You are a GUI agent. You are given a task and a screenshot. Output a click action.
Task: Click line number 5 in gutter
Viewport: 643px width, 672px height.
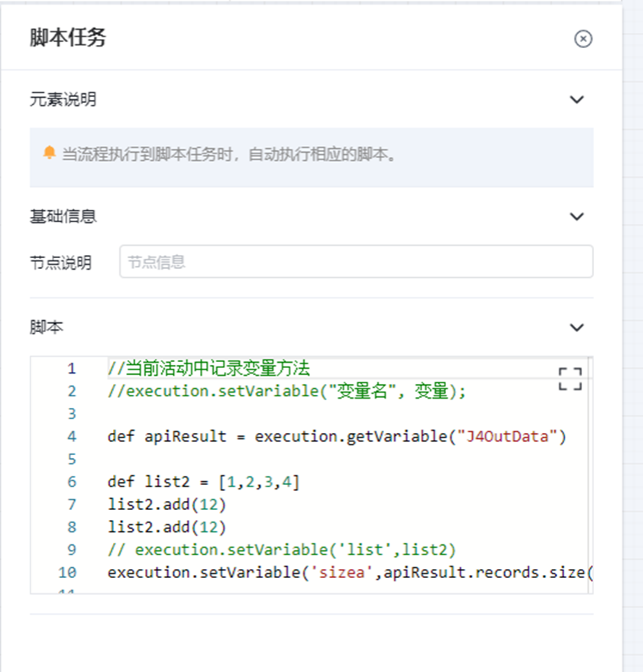72,460
